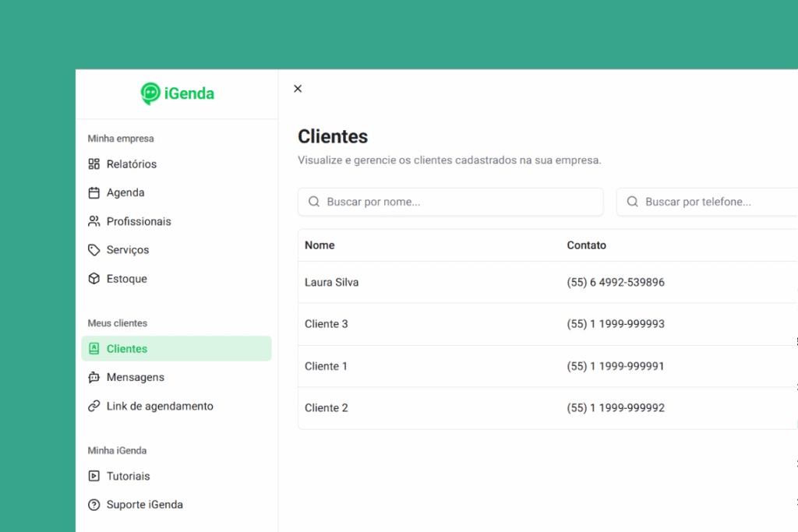Click the iGenda logo

pos(177,93)
